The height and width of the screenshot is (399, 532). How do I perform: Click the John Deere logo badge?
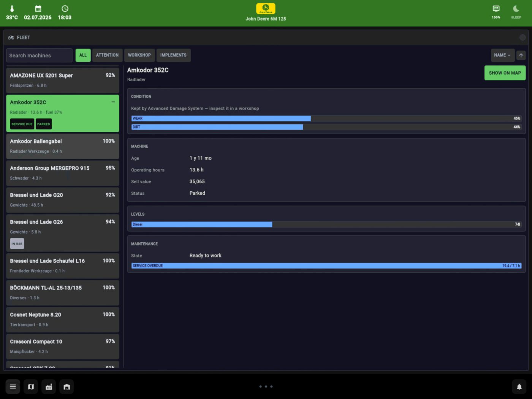pos(266,8)
